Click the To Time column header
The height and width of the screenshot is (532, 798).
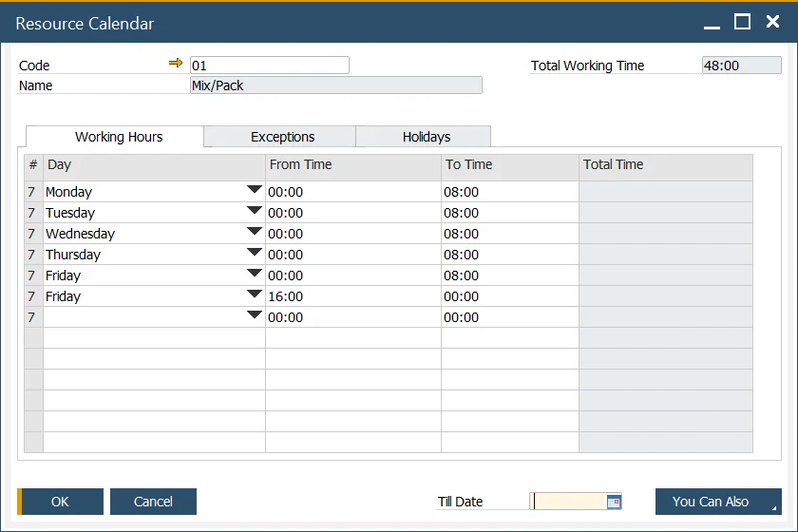tap(510, 167)
